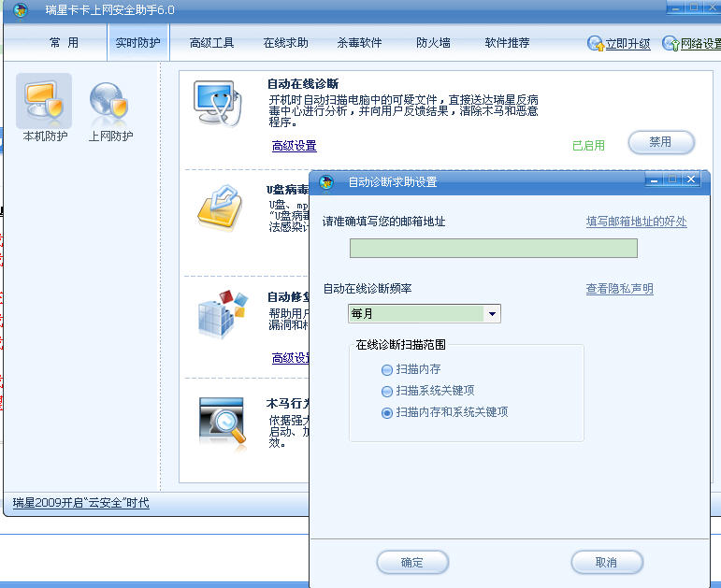Click the 每月 frequency value field

point(416,314)
